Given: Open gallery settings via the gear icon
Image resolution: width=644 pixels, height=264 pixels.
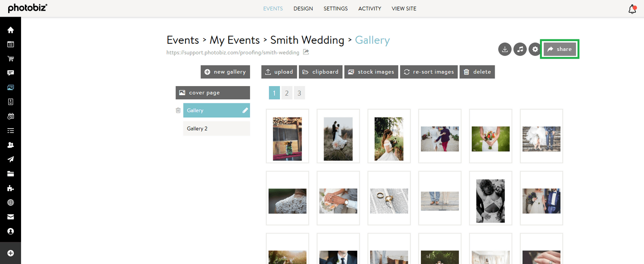Looking at the screenshot, I should [535, 49].
